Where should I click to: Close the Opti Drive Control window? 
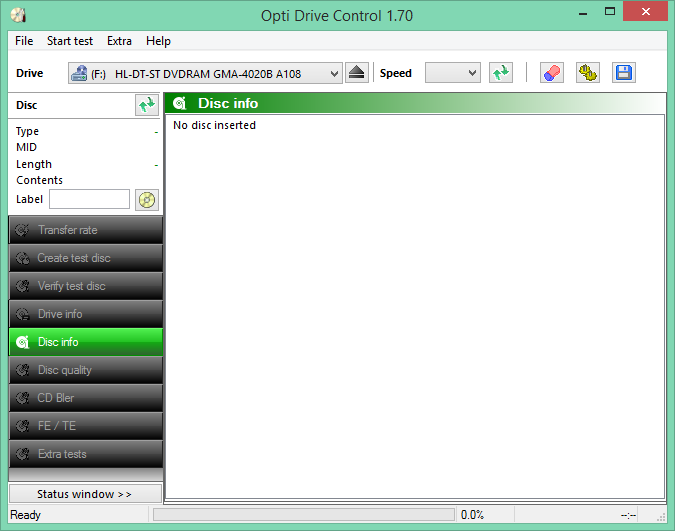point(645,11)
